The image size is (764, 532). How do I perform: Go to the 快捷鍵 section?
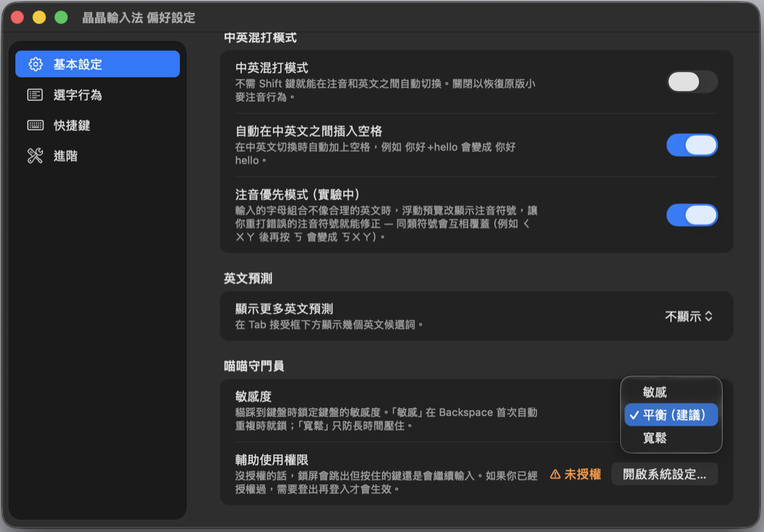[x=97, y=125]
